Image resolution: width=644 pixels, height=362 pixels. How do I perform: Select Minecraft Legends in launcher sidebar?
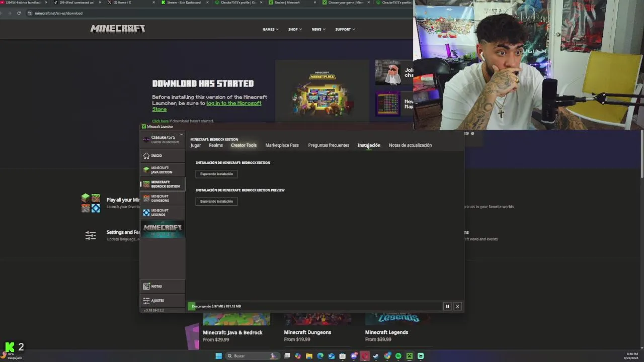[x=162, y=212]
